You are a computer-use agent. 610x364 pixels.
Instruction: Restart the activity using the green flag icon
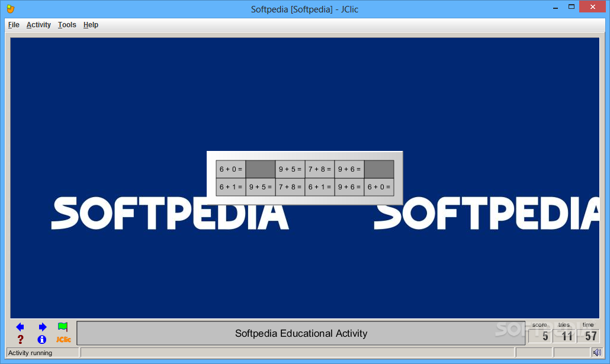tap(63, 327)
